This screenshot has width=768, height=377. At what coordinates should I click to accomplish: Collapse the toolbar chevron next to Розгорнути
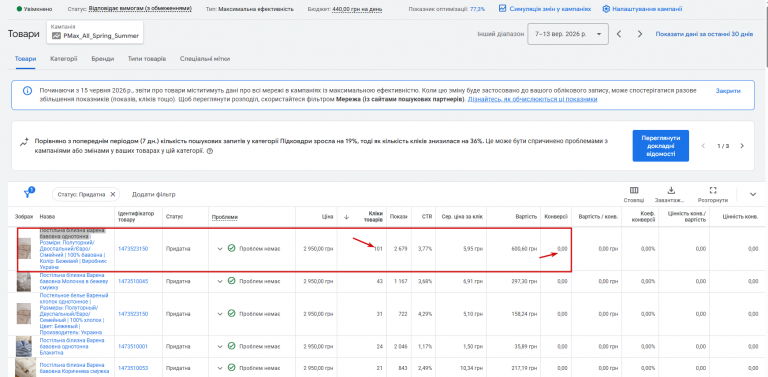(753, 194)
